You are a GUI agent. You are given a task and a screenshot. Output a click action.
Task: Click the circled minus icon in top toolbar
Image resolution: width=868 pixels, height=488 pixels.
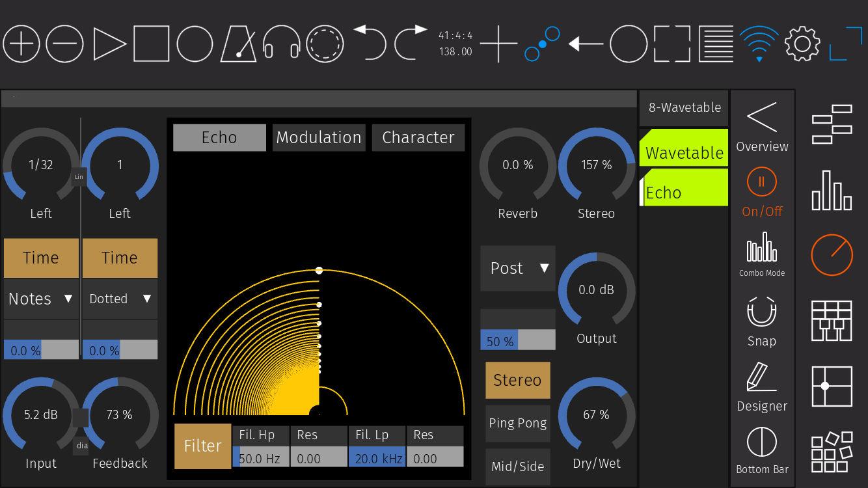pyautogui.click(x=65, y=44)
